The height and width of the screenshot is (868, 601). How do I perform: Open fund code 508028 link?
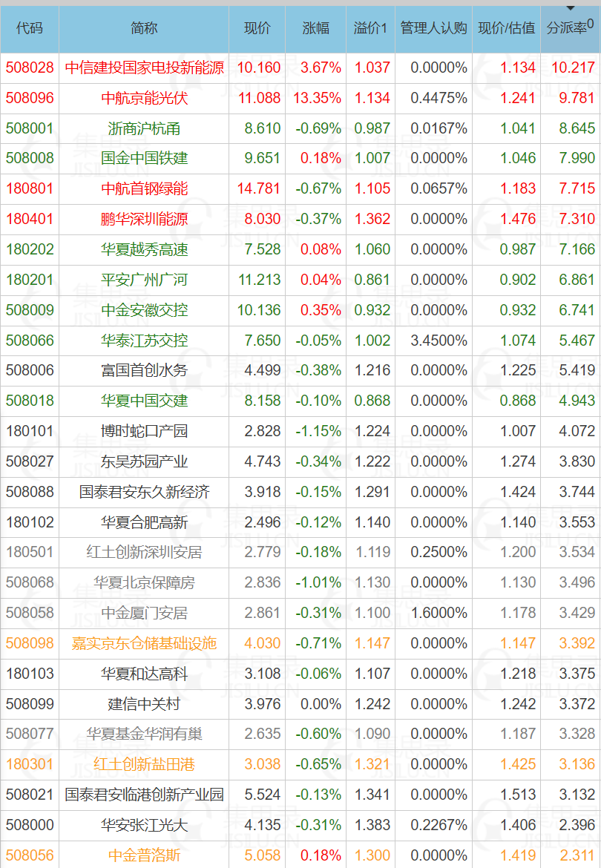pos(30,68)
